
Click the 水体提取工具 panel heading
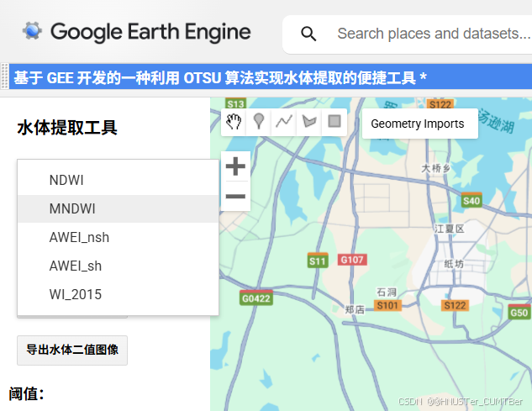pos(67,128)
